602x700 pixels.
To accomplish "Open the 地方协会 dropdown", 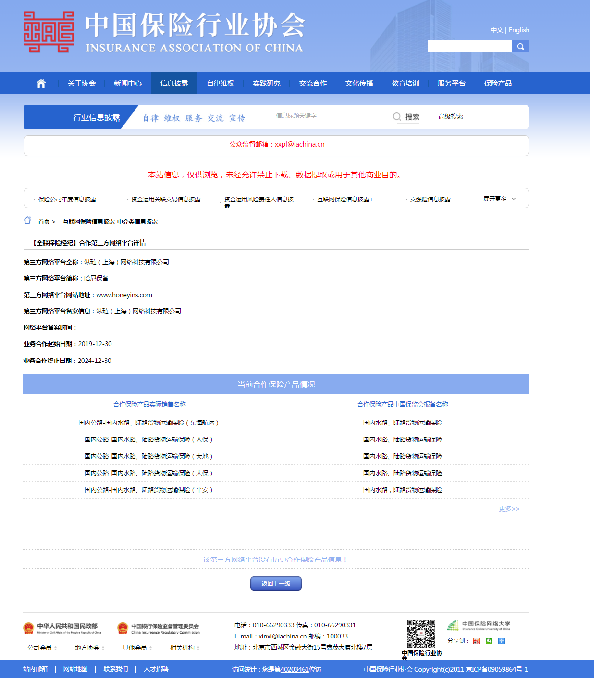I will pos(89,648).
